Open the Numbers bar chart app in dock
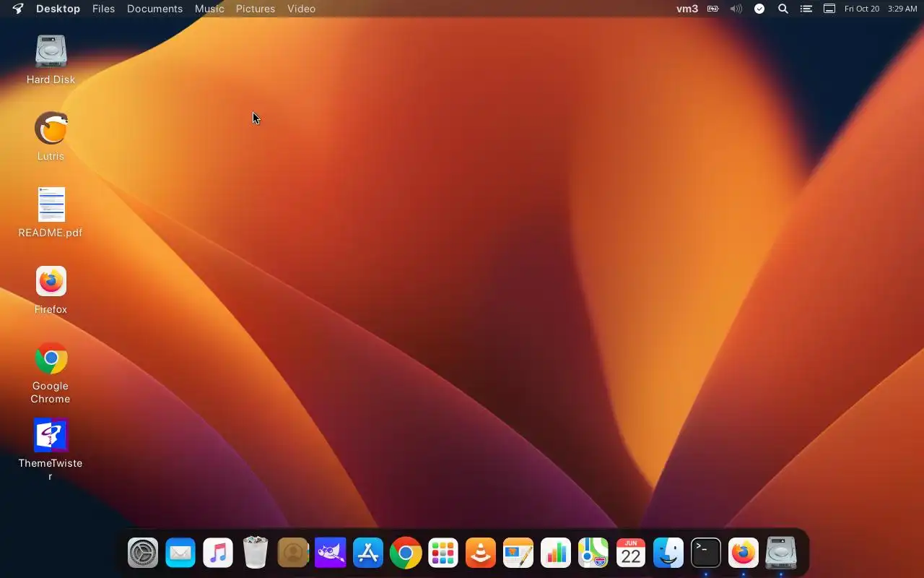The height and width of the screenshot is (578, 924). click(556, 553)
